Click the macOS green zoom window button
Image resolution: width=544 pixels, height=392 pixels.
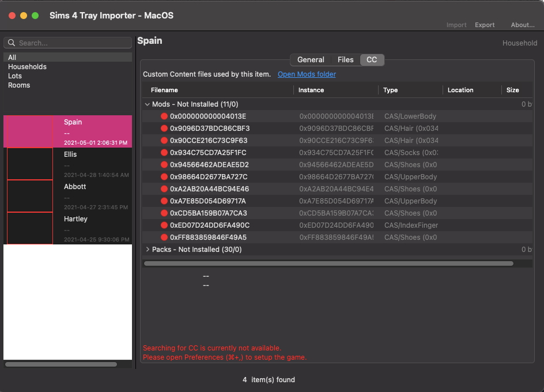coord(35,16)
